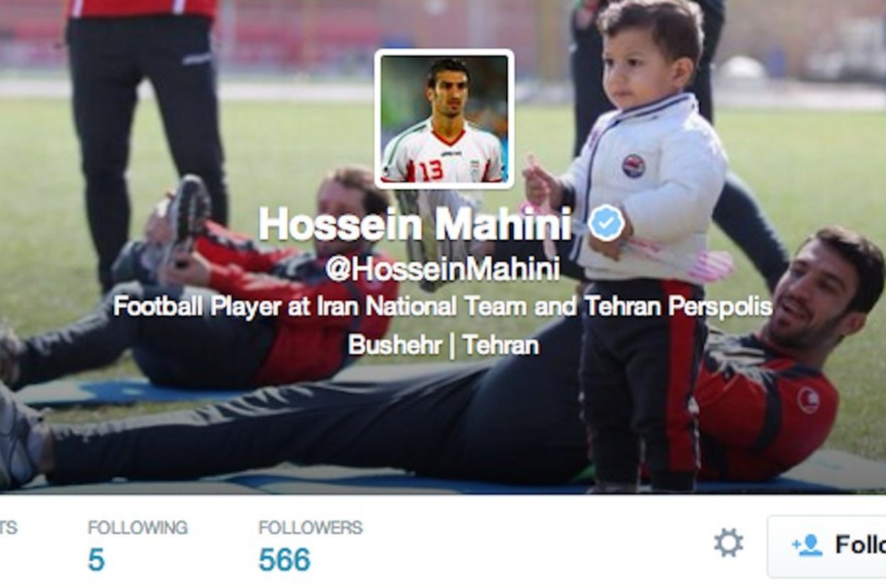Follow Hossein Mahini's account
This screenshot has width=886, height=588.
[x=826, y=546]
